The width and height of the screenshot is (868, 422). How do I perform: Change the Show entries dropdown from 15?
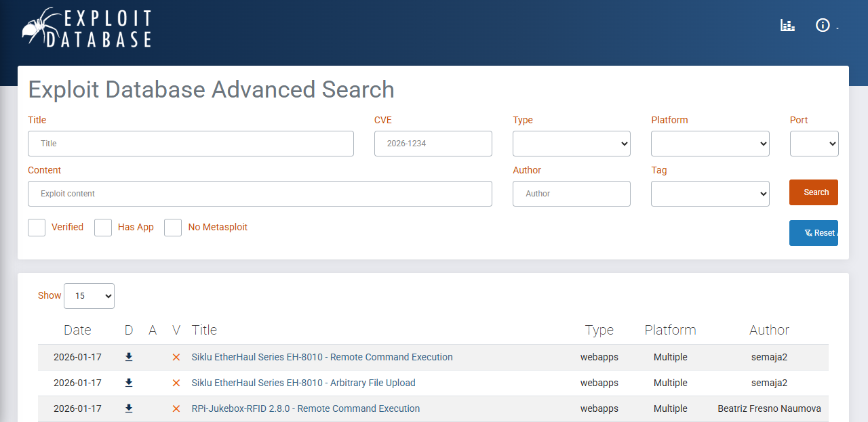(89, 296)
